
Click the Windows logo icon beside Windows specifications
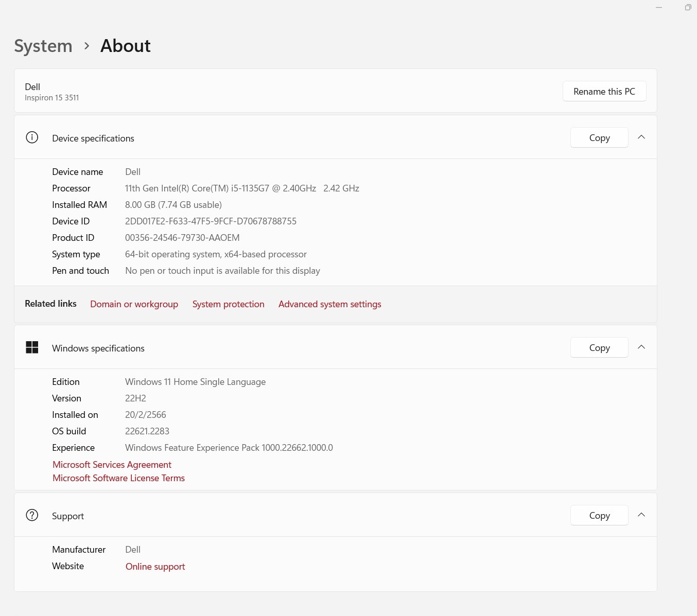tap(32, 347)
